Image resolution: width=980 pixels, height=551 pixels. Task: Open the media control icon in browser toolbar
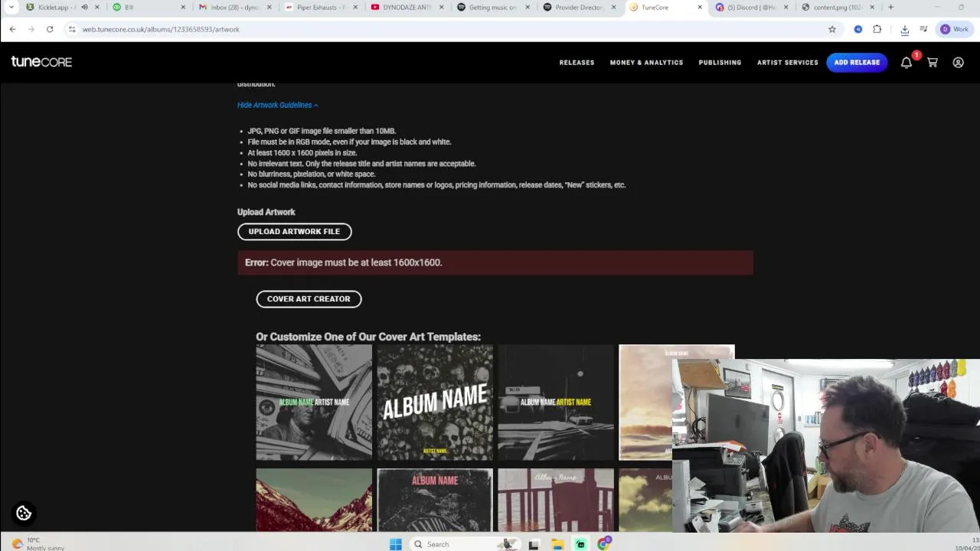(x=924, y=29)
